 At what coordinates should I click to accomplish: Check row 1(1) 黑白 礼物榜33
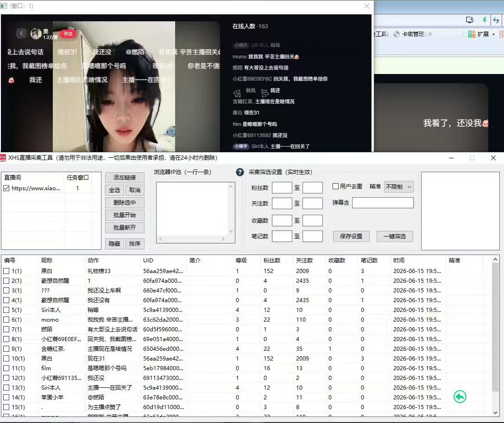click(x=6, y=271)
